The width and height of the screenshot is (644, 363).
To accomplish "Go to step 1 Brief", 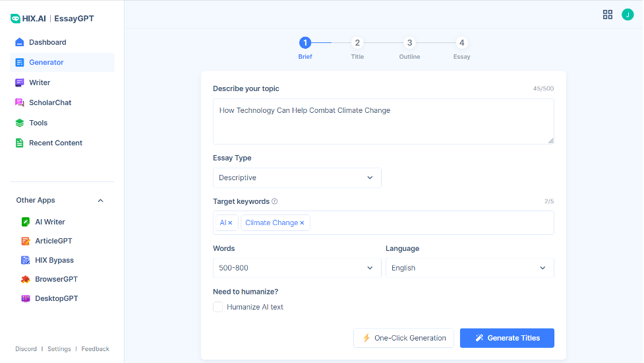I will point(305,43).
